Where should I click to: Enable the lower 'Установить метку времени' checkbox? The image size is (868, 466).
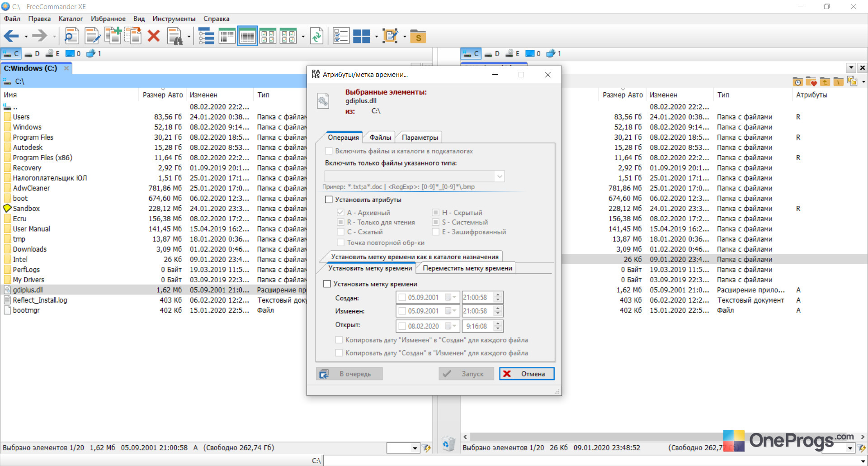[x=327, y=284]
